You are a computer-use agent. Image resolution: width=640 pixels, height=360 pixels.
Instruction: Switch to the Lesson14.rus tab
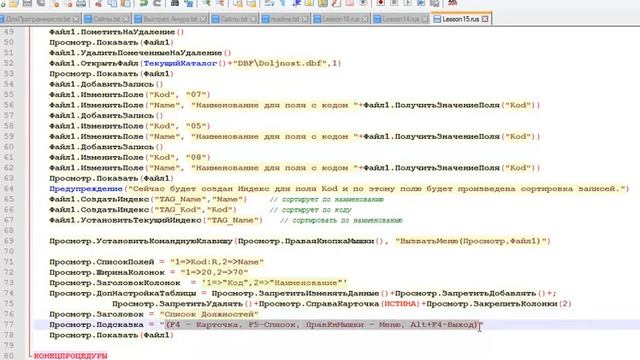pos(401,19)
